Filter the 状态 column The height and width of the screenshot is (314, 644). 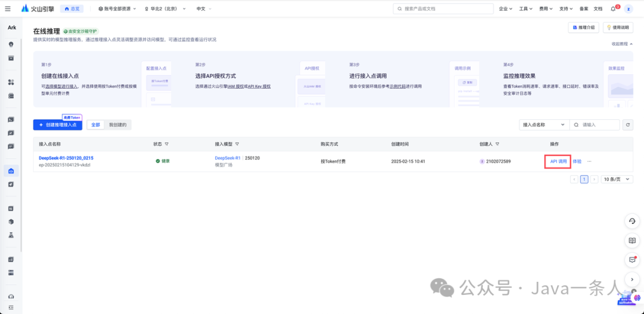point(167,144)
